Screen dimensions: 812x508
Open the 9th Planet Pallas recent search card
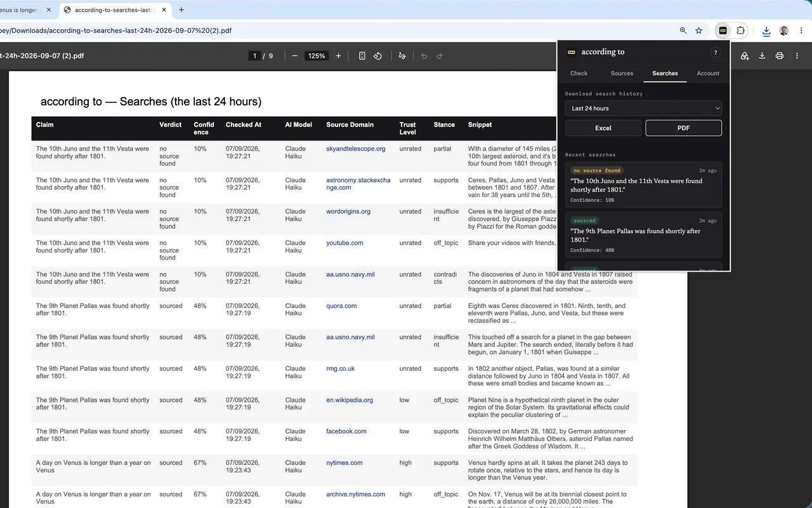pyautogui.click(x=643, y=235)
